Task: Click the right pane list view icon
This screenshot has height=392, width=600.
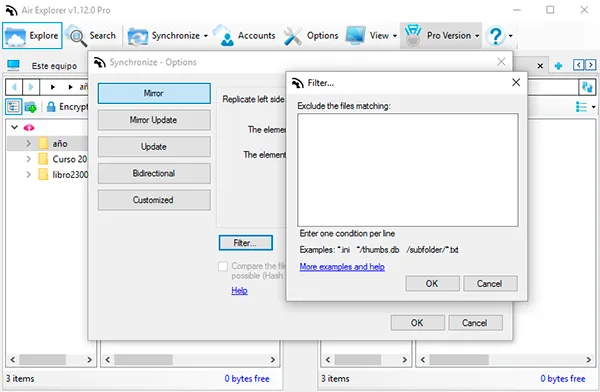Action: tap(581, 107)
